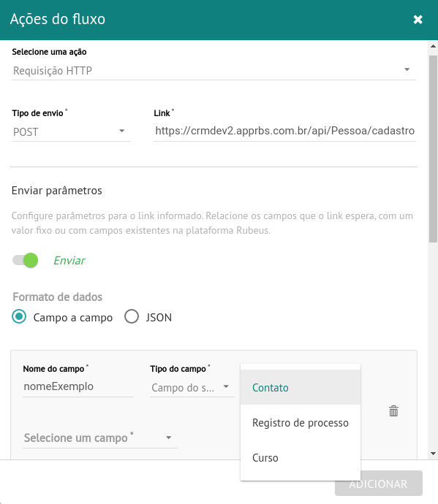Click the caret next to POST
Screen dimensions: 438x504
click(x=121, y=131)
